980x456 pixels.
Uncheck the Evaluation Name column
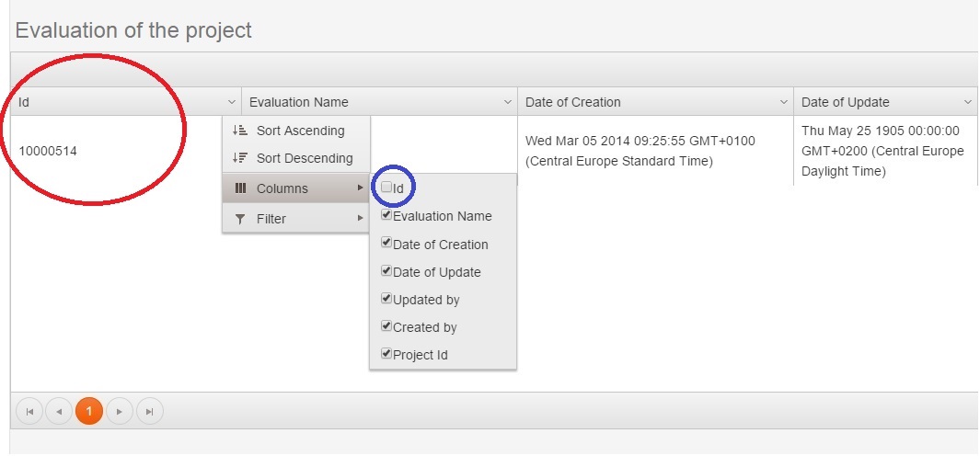pos(386,216)
